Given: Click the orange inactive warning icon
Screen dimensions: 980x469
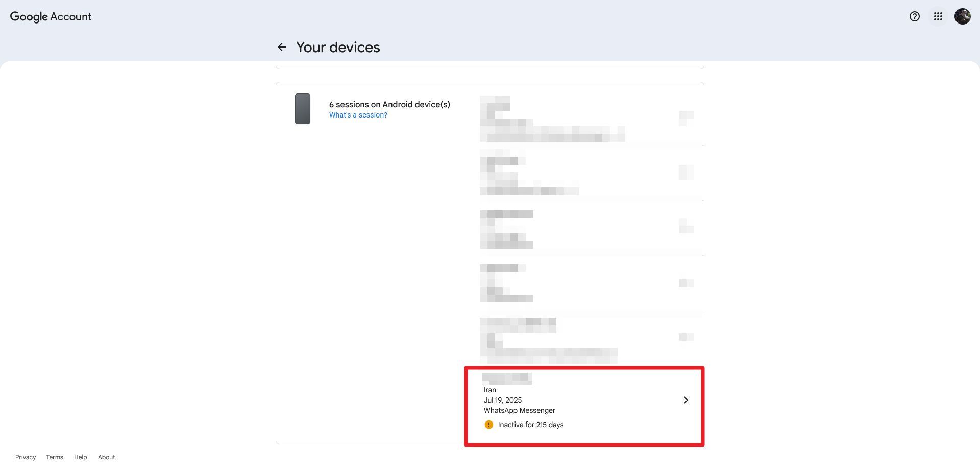Looking at the screenshot, I should (488, 425).
